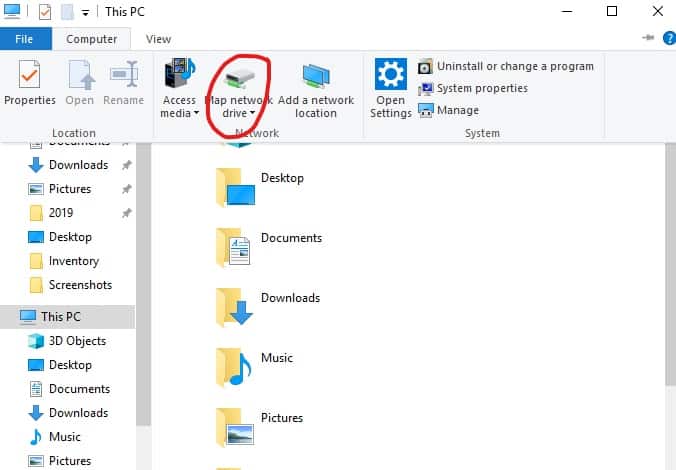Viewport: 676px width, 470px height.
Task: Click the Pictures folder icon in main pane
Action: (x=235, y=427)
